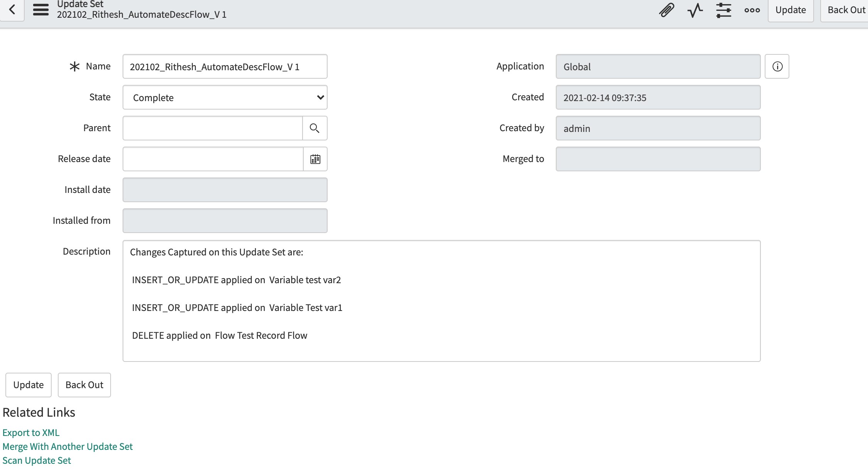Viewport: 868px width, 473px height.
Task: Click the Created by field admin
Action: click(658, 128)
